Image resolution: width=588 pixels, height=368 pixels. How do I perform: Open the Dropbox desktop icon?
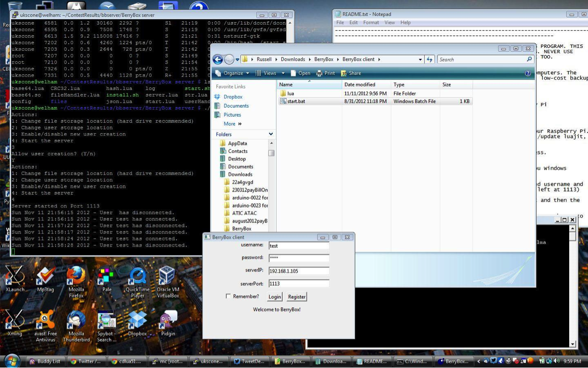click(x=137, y=321)
